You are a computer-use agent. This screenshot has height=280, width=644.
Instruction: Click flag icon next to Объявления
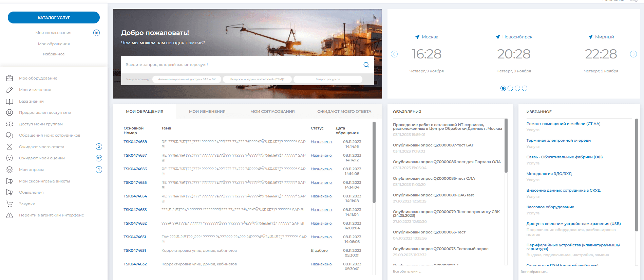point(10,192)
